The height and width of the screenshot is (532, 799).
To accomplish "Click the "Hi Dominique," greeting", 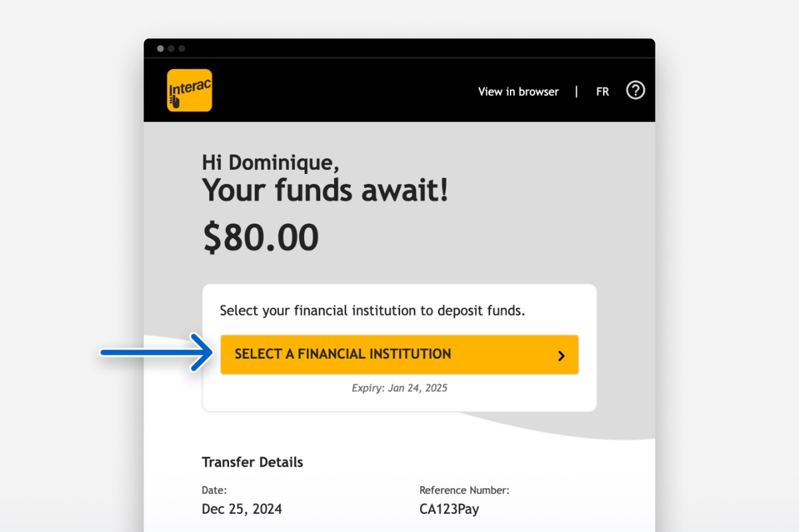I will tap(270, 163).
